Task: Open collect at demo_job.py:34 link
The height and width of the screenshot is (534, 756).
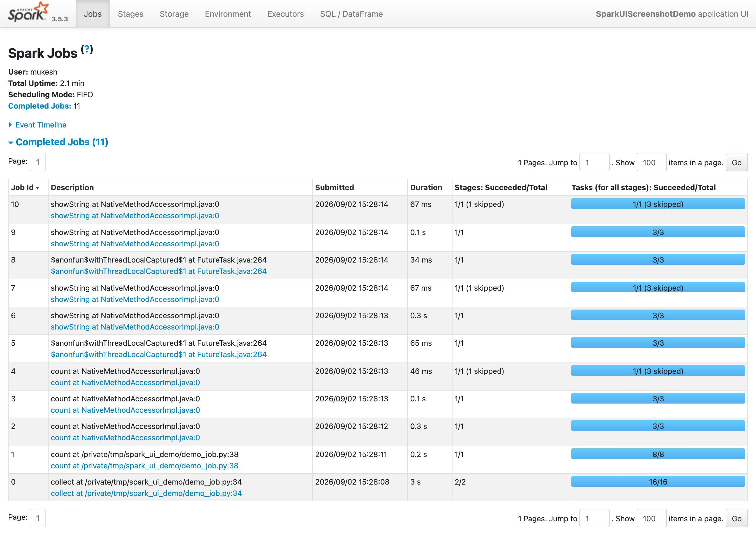Action: [146, 493]
